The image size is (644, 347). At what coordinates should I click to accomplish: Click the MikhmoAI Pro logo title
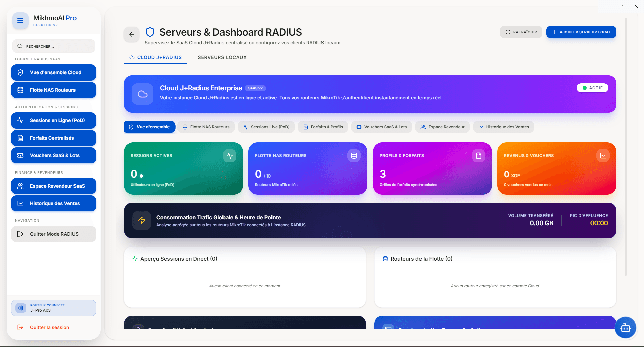[x=55, y=18]
